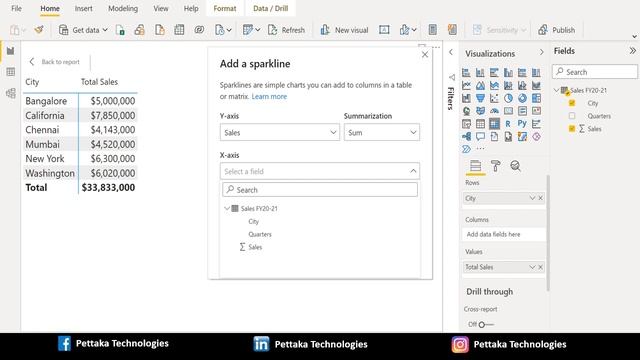
Task: Go Back to report
Action: 55,62
